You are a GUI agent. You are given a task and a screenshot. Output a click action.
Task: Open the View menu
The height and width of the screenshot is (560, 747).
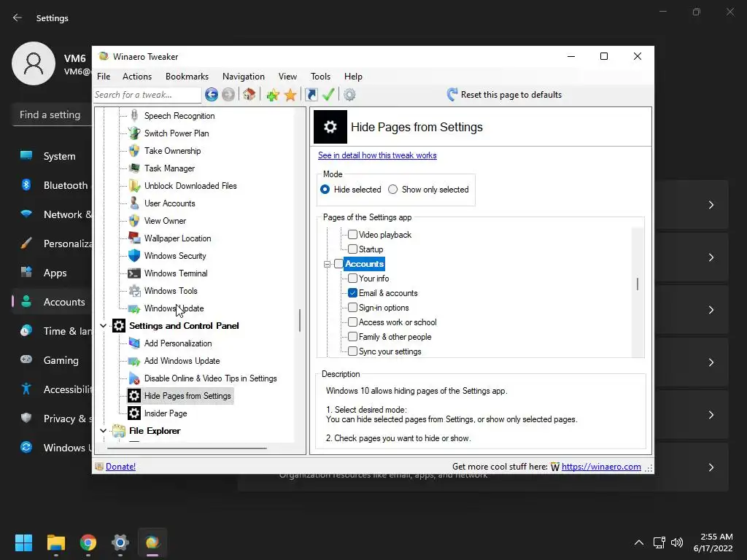click(287, 76)
